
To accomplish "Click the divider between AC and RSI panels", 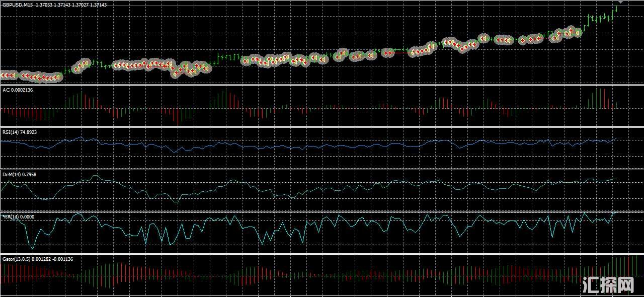I will point(322,127).
